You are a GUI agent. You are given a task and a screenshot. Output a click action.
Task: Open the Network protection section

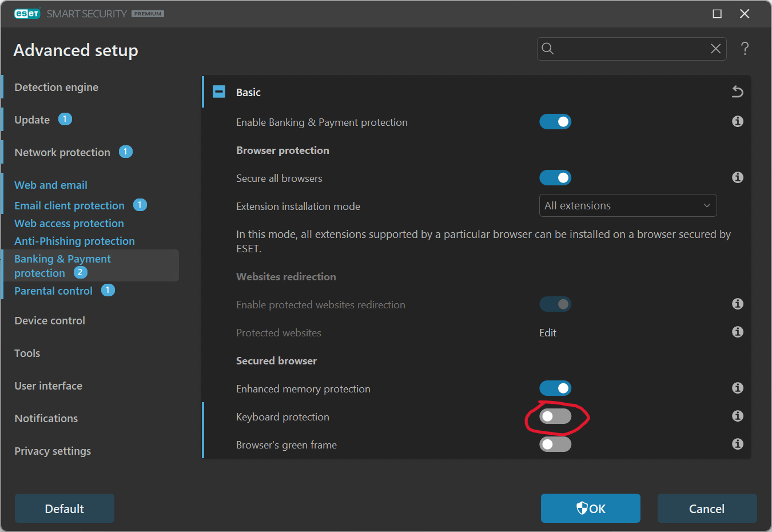tap(62, 152)
